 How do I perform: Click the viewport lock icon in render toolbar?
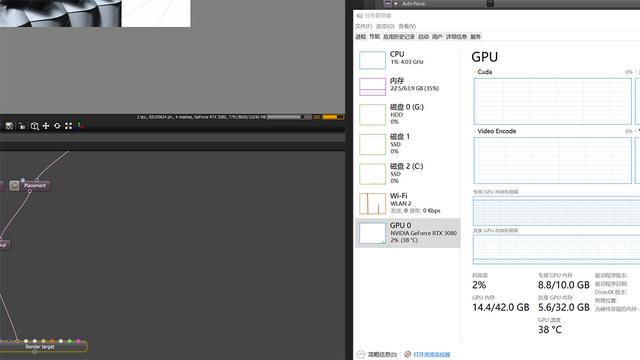point(22,126)
